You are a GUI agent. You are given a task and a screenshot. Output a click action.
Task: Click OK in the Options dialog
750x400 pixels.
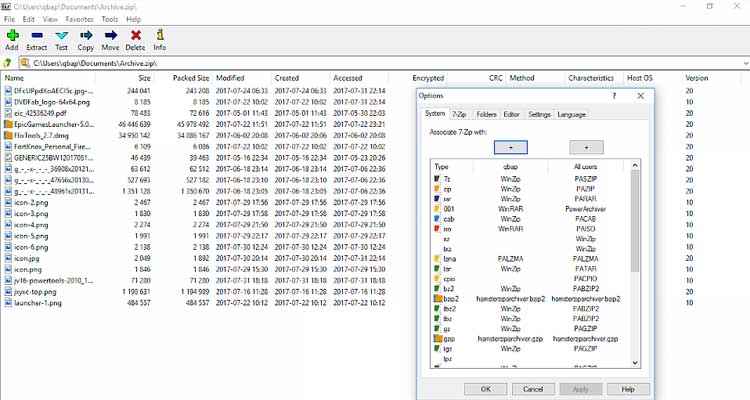485,389
